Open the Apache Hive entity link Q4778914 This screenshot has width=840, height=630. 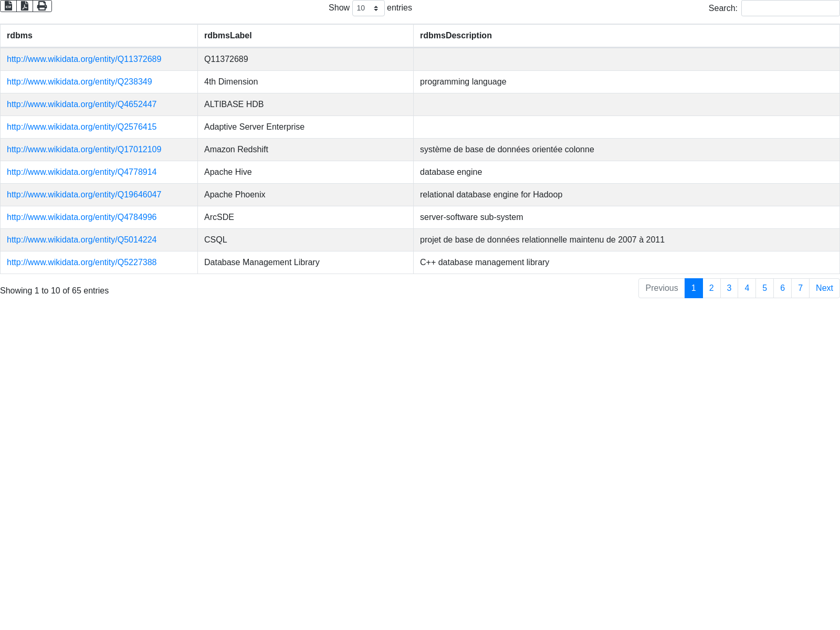click(81, 172)
